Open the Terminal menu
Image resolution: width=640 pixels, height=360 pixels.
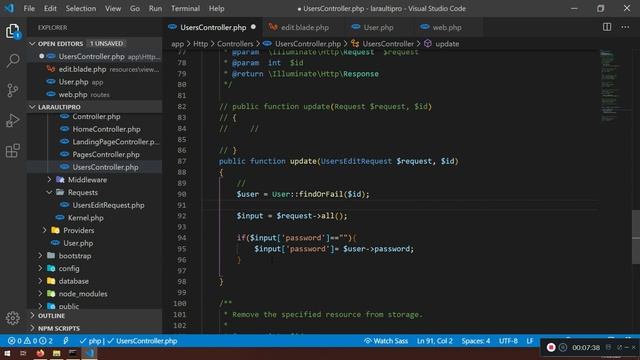(185, 8)
